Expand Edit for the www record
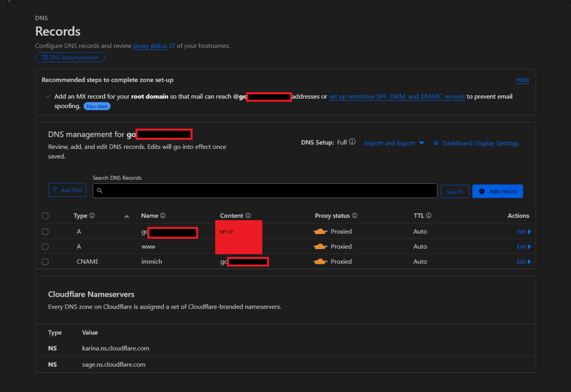Viewport: 571px width, 392px height. click(x=524, y=246)
